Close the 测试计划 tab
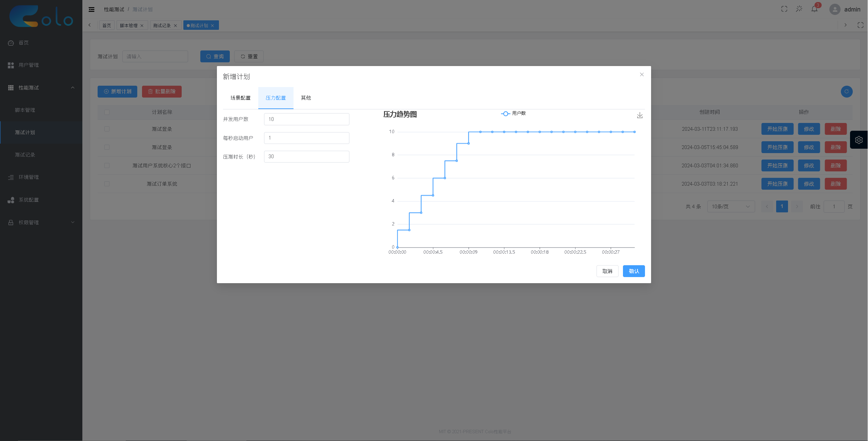Image resolution: width=868 pixels, height=441 pixels. tap(213, 26)
